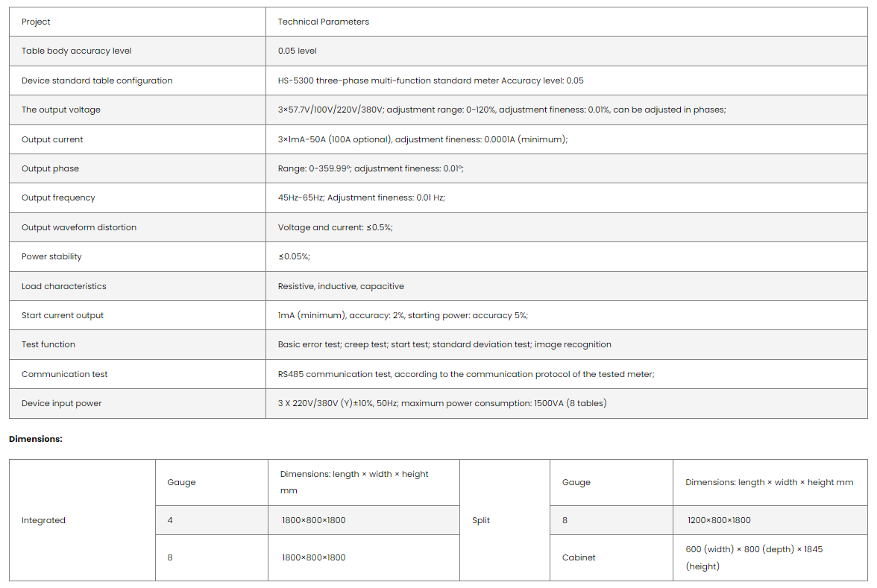
Task: Click "Resistive, inductive, capacitive" value text
Action: tap(341, 286)
